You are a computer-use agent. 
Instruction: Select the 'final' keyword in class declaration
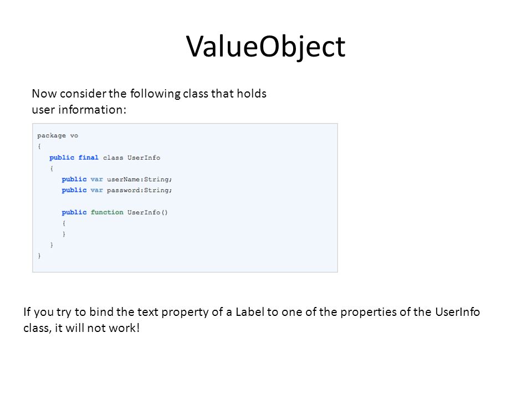coord(88,157)
